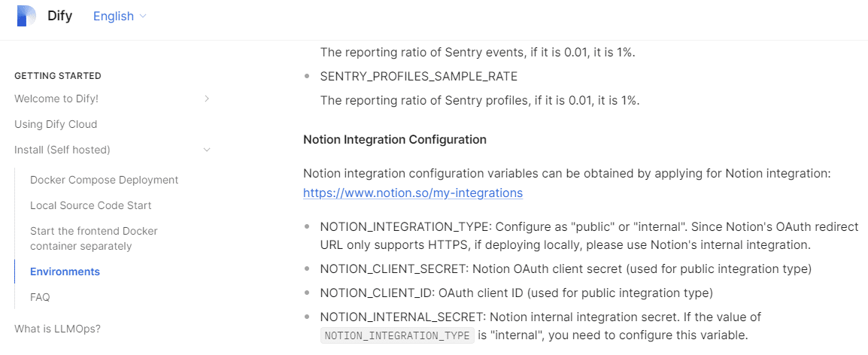Click the Notion Integration Configuration heading

tap(394, 139)
